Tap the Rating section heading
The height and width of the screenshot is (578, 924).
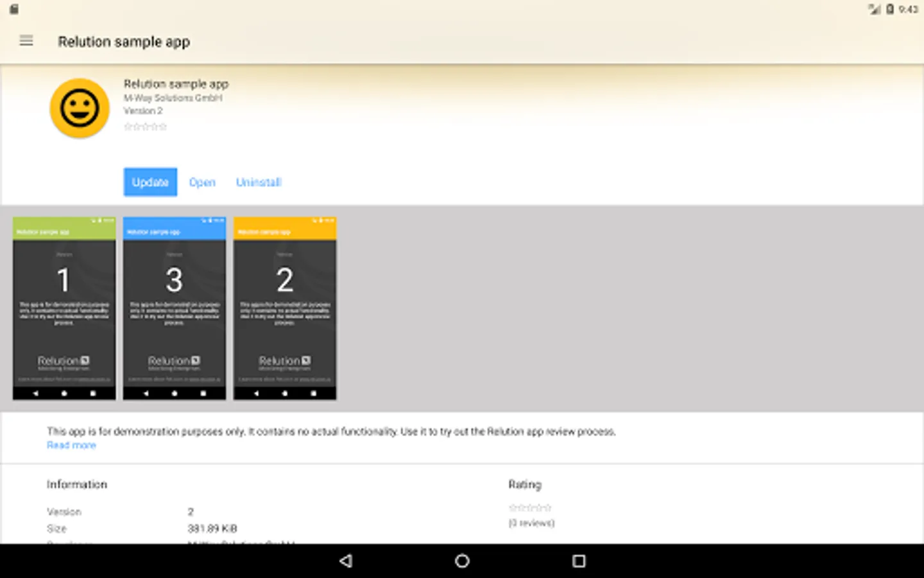(525, 484)
